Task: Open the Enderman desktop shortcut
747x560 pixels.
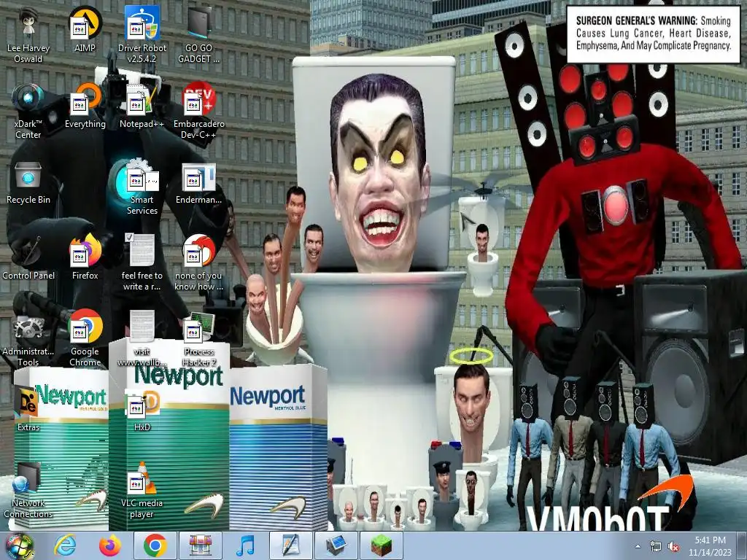Action: tap(198, 183)
